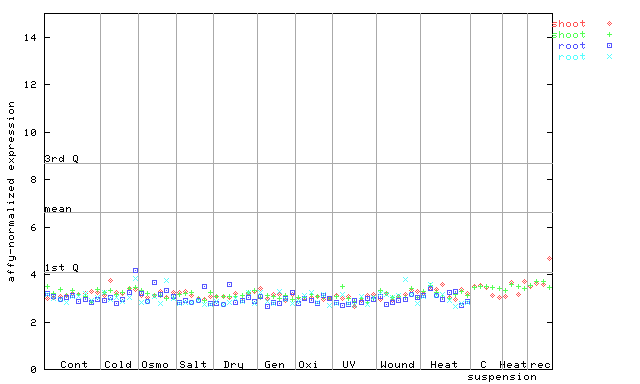Click the cyan x root legend marker

pyautogui.click(x=609, y=57)
